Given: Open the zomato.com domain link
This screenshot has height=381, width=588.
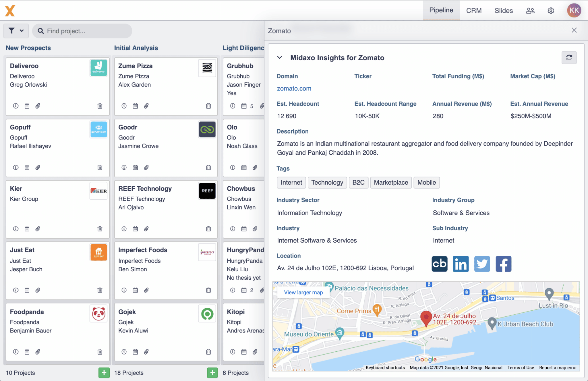Looking at the screenshot, I should (294, 88).
